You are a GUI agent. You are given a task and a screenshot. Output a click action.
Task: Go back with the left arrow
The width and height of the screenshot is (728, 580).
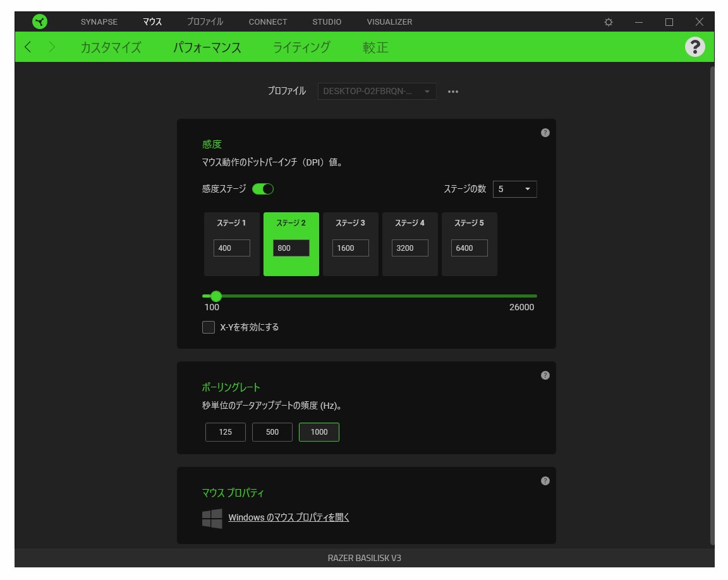[28, 47]
